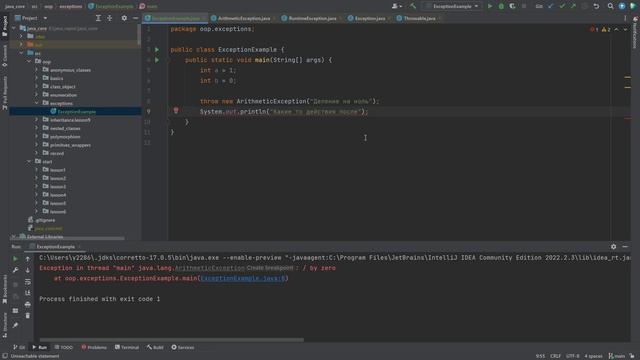Rollback changes using the undo arrow icon
This screenshot has width=640, height=360.
point(596,6)
